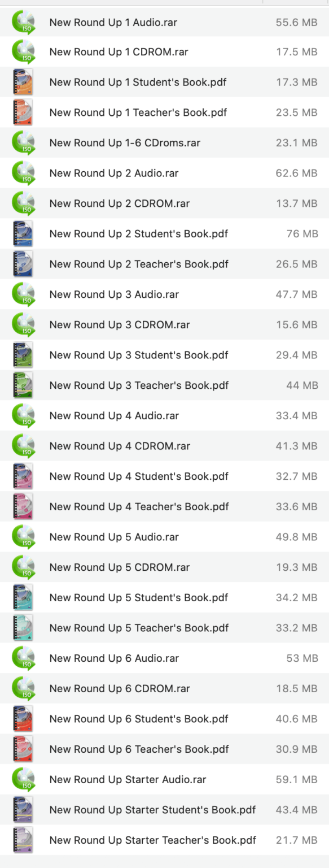Click the red book icon for New Round Up 6 Student's Book
Image resolution: width=329 pixels, height=868 pixels.
click(21, 719)
